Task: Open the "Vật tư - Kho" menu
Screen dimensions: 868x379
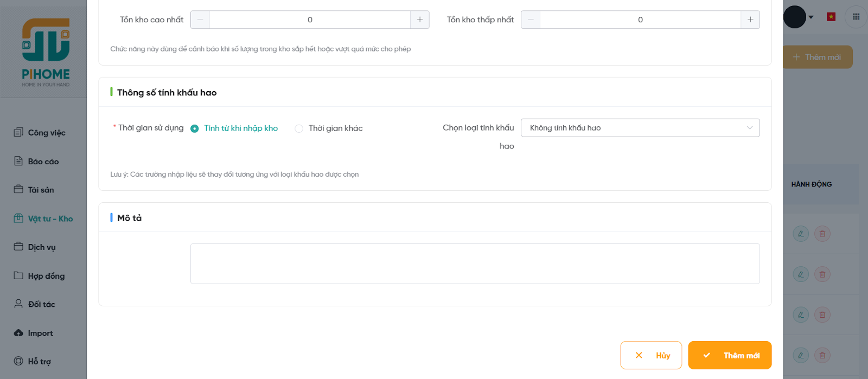Action: (50, 219)
